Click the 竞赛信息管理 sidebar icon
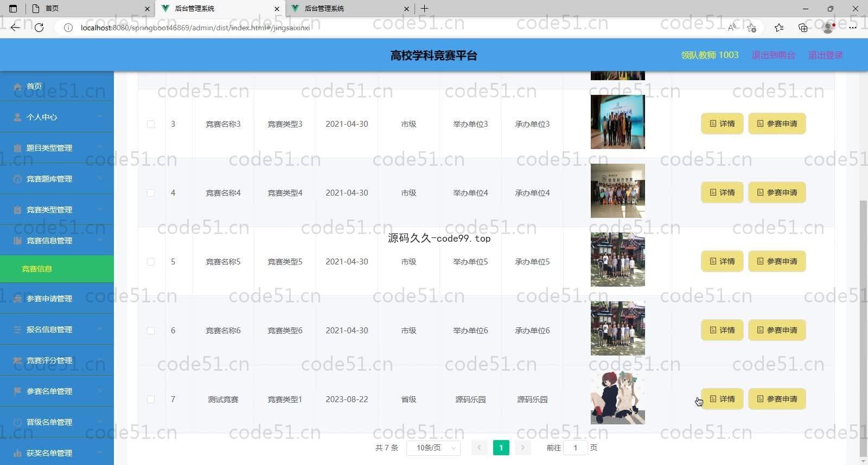This screenshot has height=465, width=868. click(x=17, y=241)
